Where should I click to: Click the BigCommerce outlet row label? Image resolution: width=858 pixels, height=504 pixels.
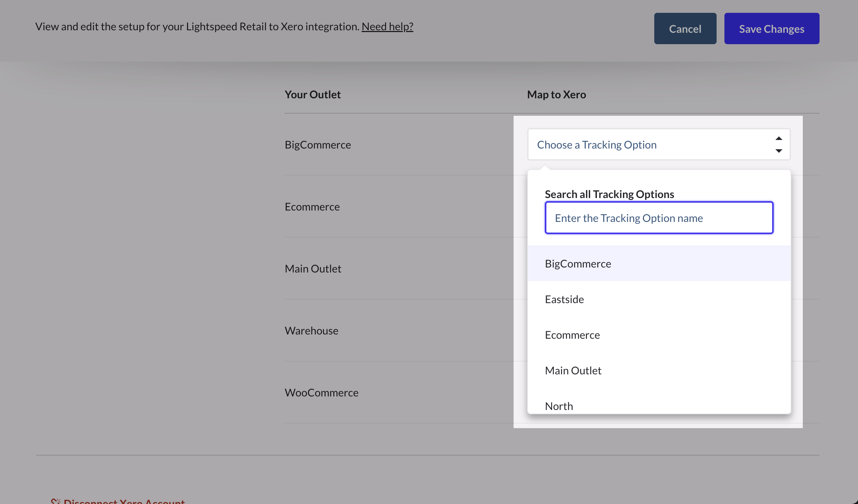click(x=317, y=144)
